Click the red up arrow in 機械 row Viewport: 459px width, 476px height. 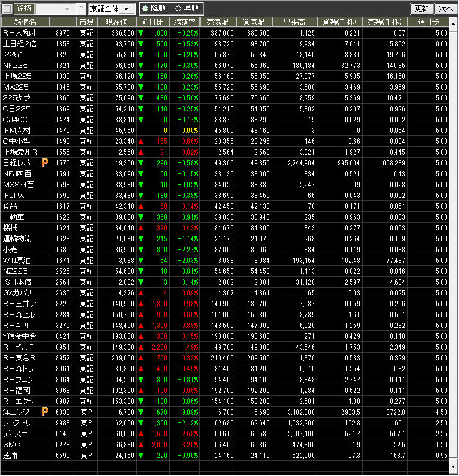tap(141, 228)
